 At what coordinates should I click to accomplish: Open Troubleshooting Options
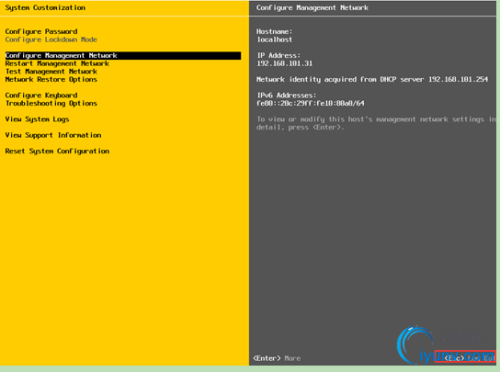(51, 104)
